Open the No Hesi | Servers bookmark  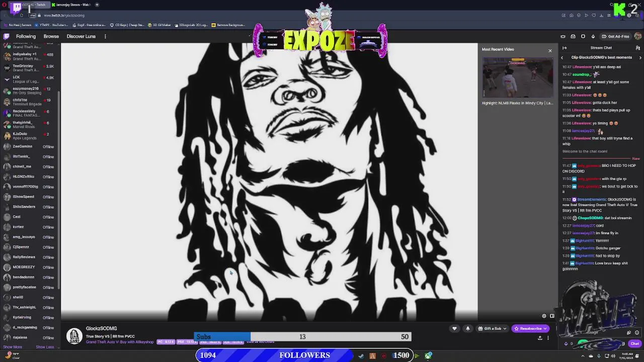(x=18, y=25)
